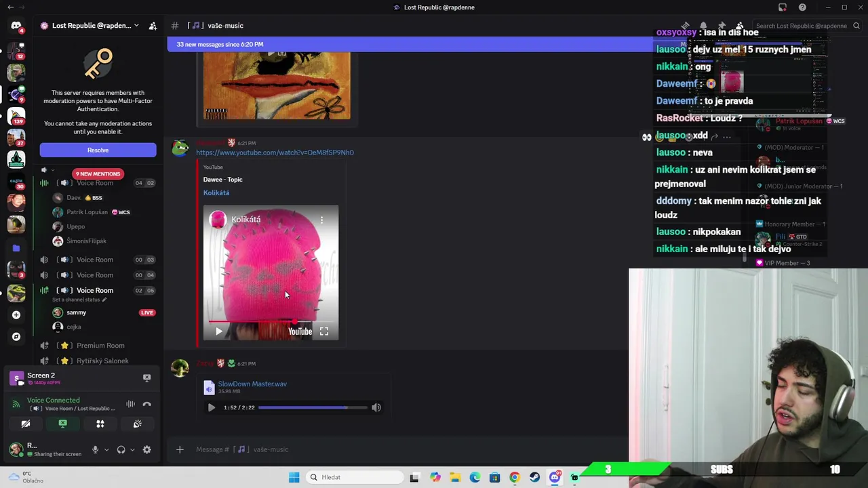Download SlowDown Master.wav file

point(252,384)
